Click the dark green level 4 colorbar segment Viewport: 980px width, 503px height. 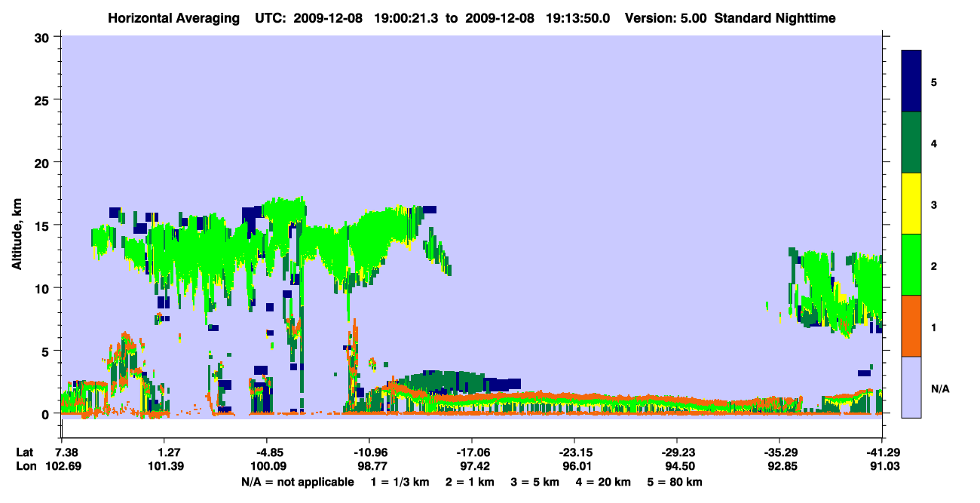911,143
